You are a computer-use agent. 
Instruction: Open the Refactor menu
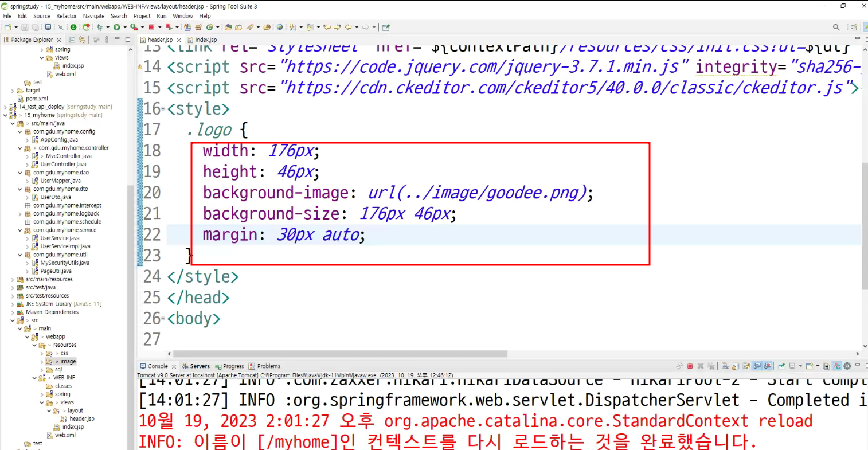[x=67, y=16]
